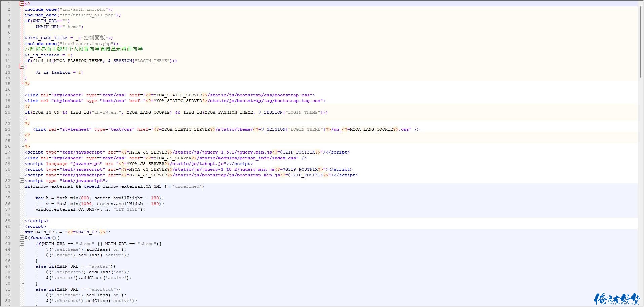The image size is (644, 307).
Task: Fold the brace block on line 34
Action: [x=22, y=192]
